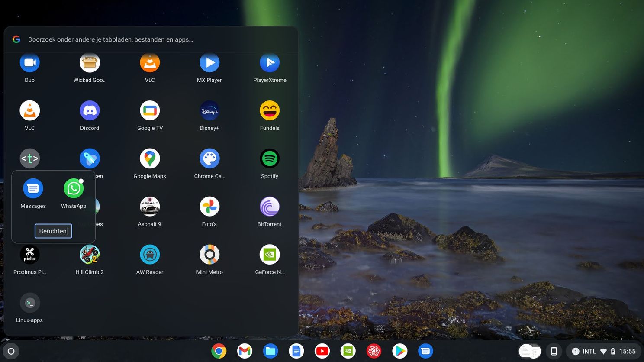Viewport: 644px width, 362px height.
Task: Open AW Reader
Action: [150, 255]
